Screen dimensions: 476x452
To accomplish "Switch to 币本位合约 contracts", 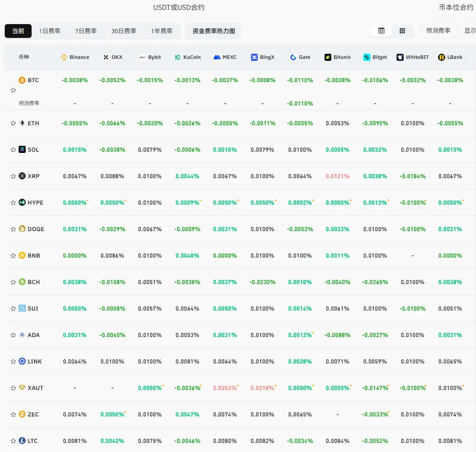I will pyautogui.click(x=455, y=8).
